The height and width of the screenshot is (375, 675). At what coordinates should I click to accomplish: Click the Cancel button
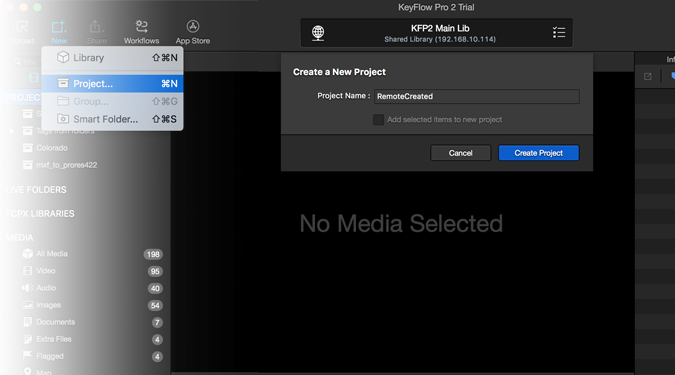(461, 153)
